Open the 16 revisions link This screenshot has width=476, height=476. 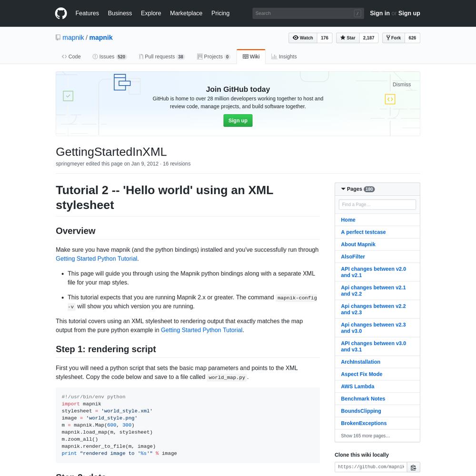click(177, 164)
